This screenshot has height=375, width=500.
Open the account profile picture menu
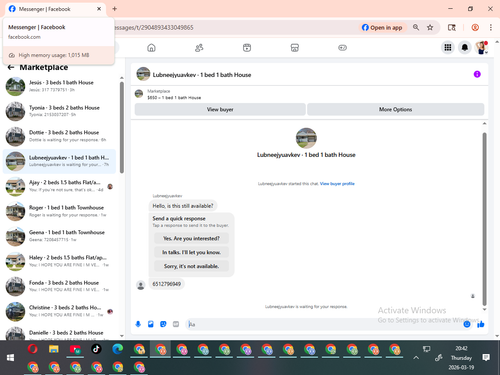point(482,47)
